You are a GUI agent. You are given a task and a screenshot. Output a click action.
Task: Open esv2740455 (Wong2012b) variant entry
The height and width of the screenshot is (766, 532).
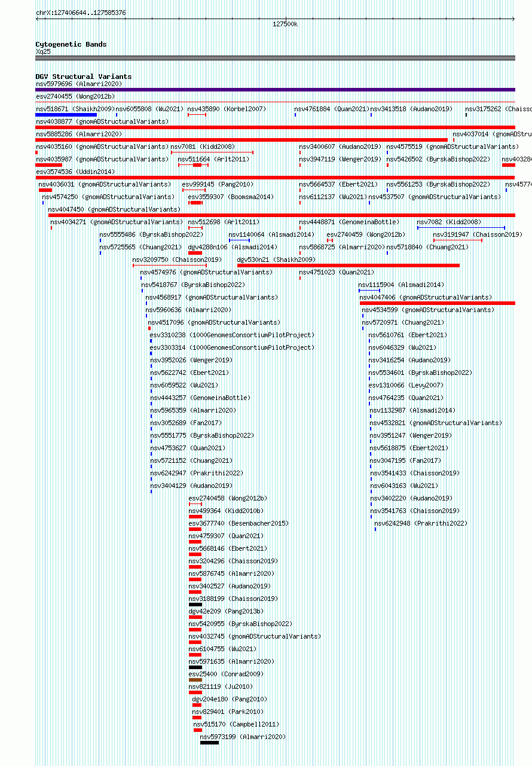[75, 96]
